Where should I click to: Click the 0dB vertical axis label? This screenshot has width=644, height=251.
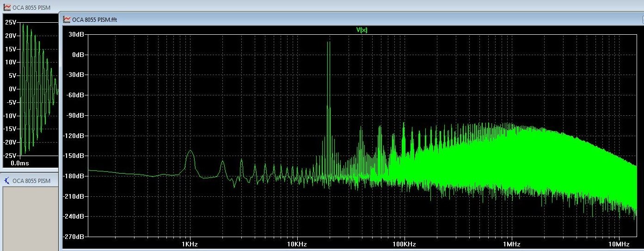[78, 55]
